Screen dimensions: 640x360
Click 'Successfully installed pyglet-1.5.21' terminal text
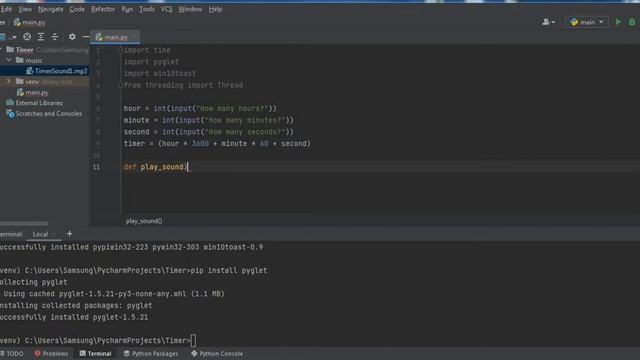[74, 317]
